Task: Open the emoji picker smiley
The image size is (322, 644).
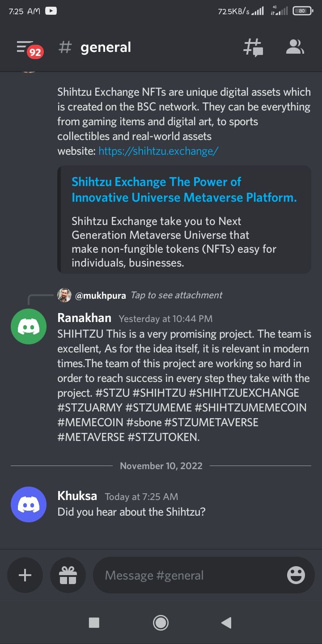Action: point(296,575)
